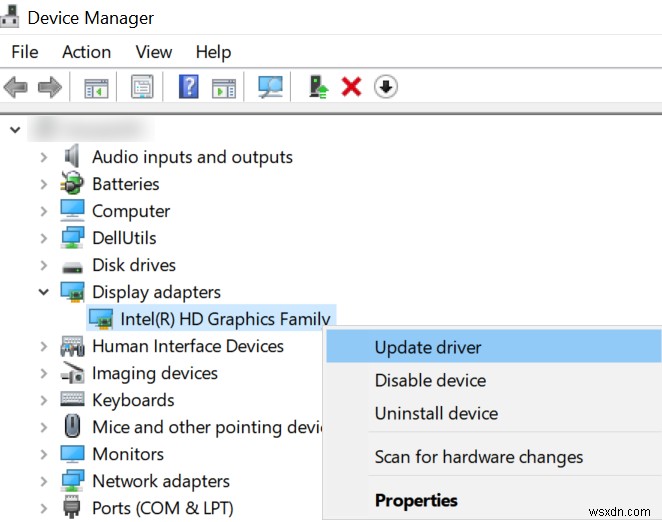Expand Human Interface Devices
The width and height of the screenshot is (662, 522).
[x=43, y=346]
